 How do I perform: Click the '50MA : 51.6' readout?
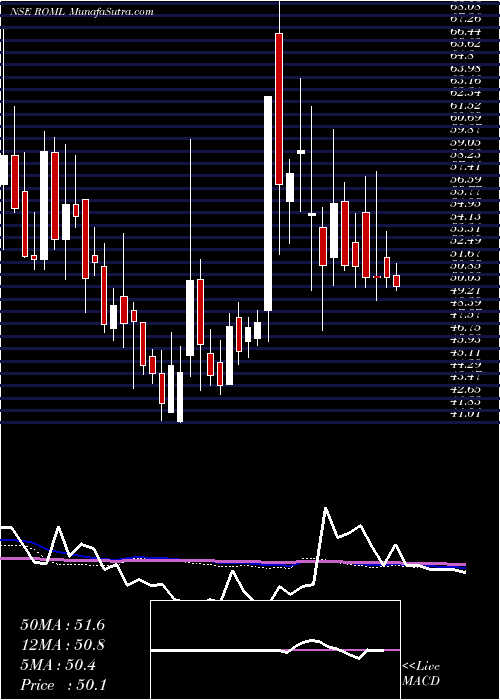[x=62, y=625]
